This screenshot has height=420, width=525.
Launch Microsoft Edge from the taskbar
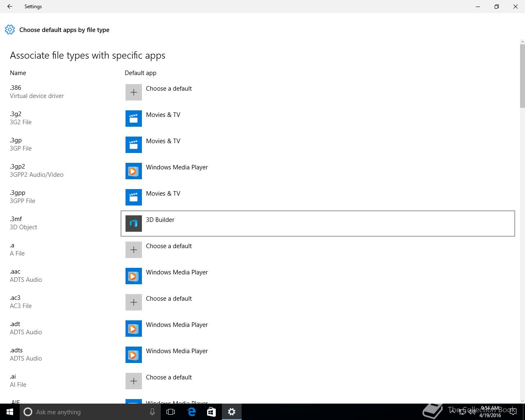pos(192,412)
